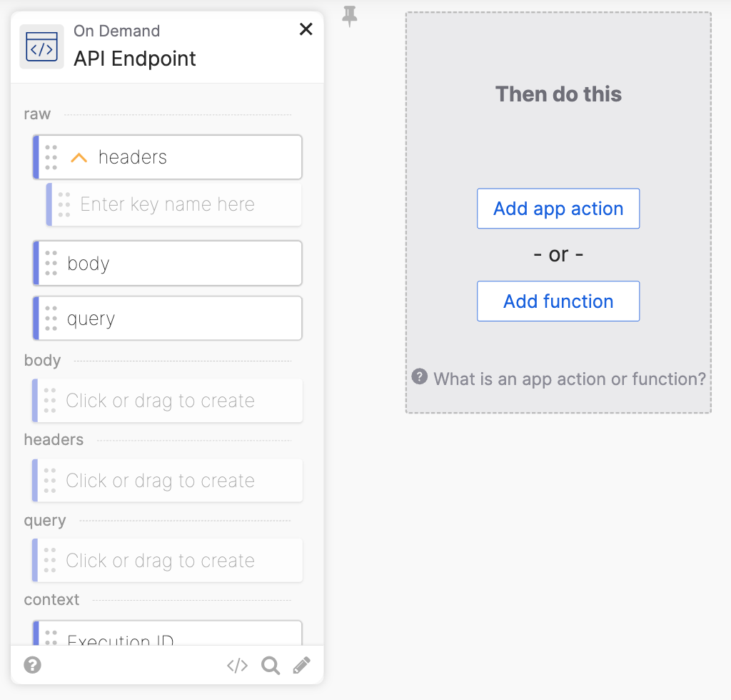Select the pencil edit icon

coord(301,665)
